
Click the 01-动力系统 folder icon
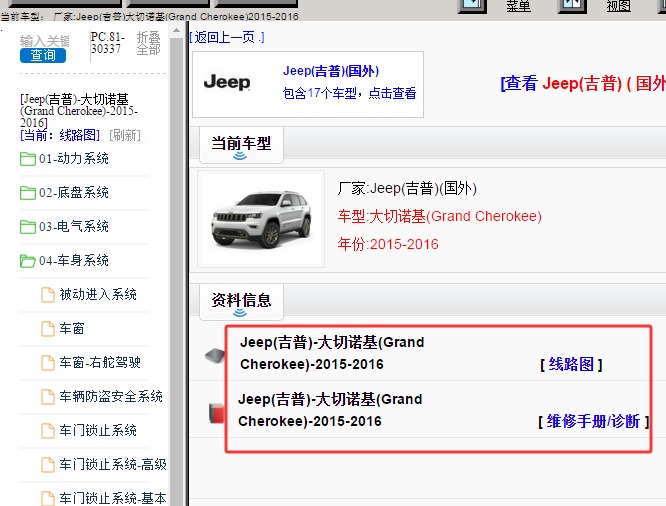click(x=28, y=159)
